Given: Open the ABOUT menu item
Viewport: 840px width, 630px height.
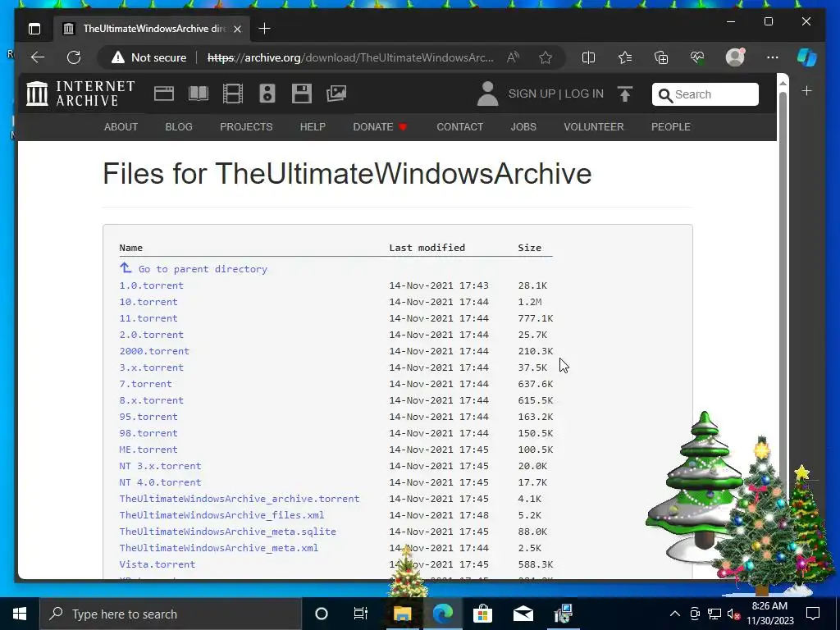Looking at the screenshot, I should (x=121, y=127).
